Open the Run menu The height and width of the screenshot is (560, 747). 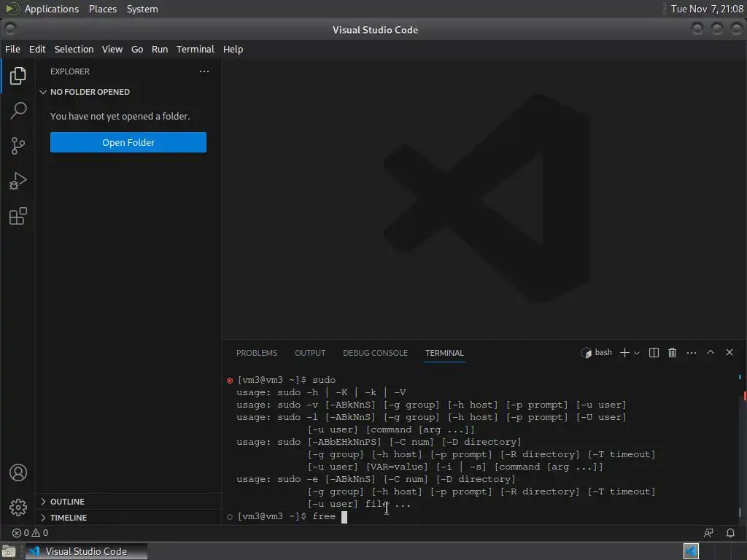160,50
